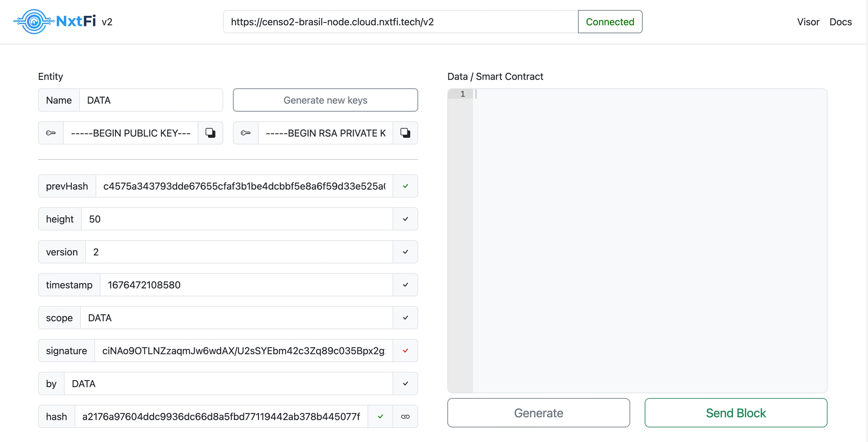Click the public key icon
Viewport: 868px width, 442px height.
51,133
